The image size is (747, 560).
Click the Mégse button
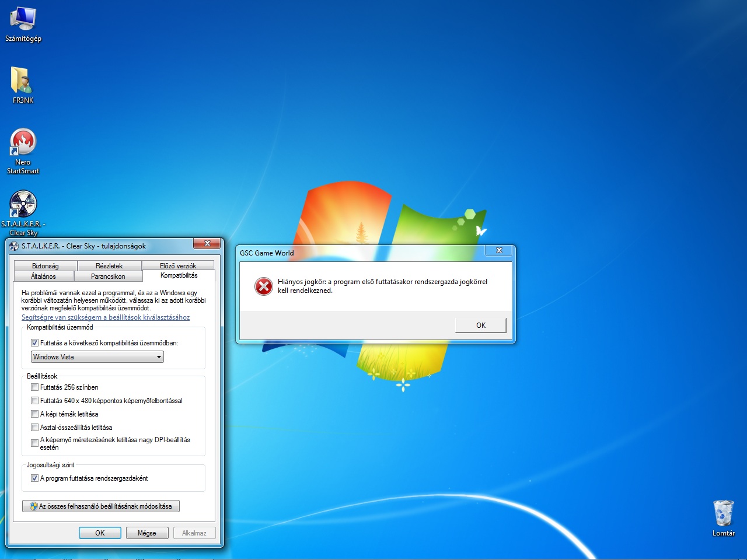point(147,533)
